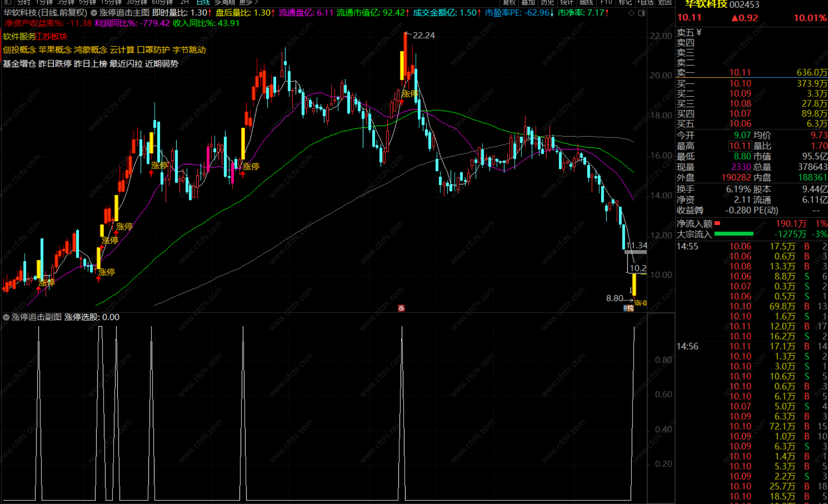Click the red indicator beside 净流入额
This screenshot has height=504, width=828.
[717, 223]
